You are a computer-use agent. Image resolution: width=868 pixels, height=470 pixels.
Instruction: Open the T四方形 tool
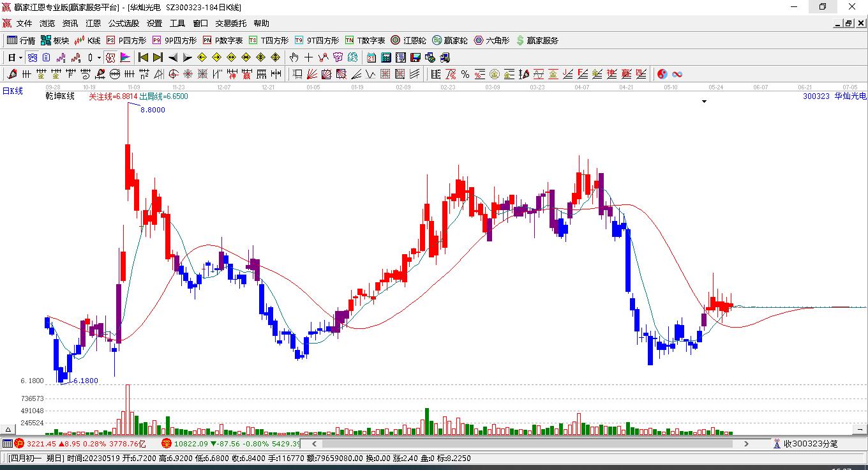(269, 40)
